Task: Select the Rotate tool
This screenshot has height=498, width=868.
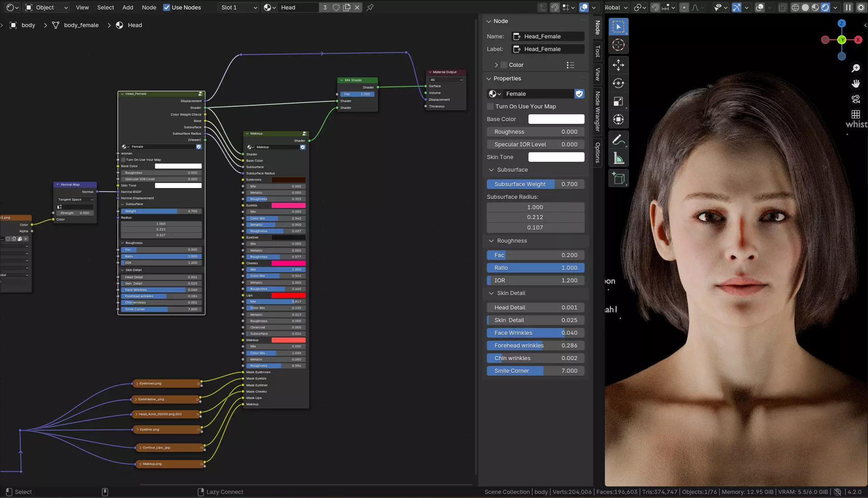Action: pyautogui.click(x=618, y=83)
